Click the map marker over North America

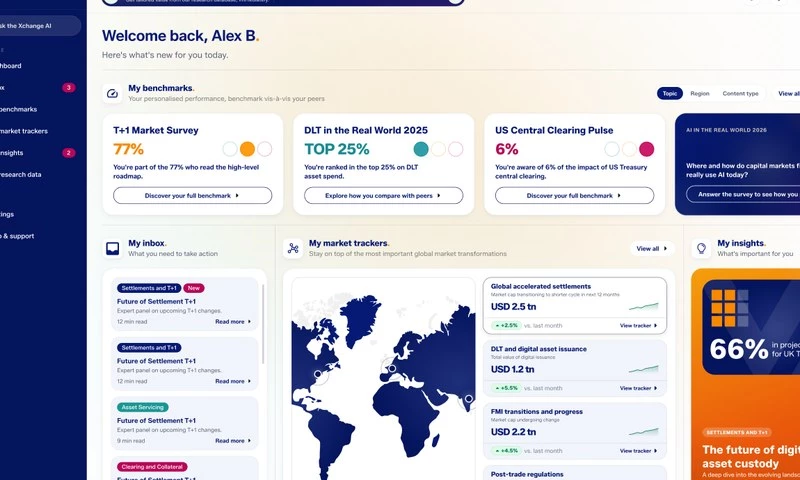(318, 374)
